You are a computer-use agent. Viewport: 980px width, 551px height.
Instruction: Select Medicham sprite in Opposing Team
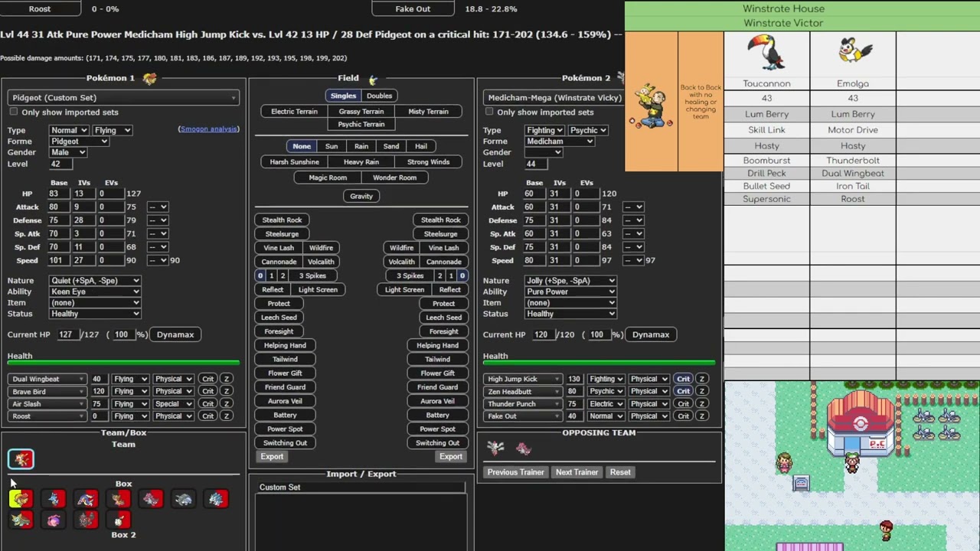pos(496,448)
